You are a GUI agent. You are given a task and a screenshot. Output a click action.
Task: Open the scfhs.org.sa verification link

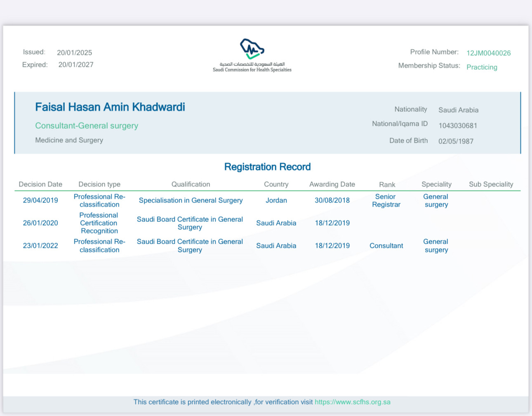coord(352,402)
